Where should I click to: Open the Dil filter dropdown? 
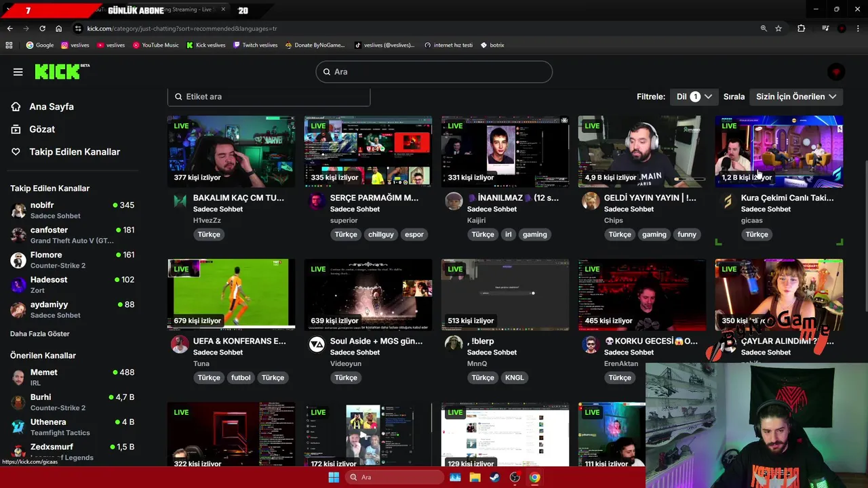pyautogui.click(x=694, y=96)
